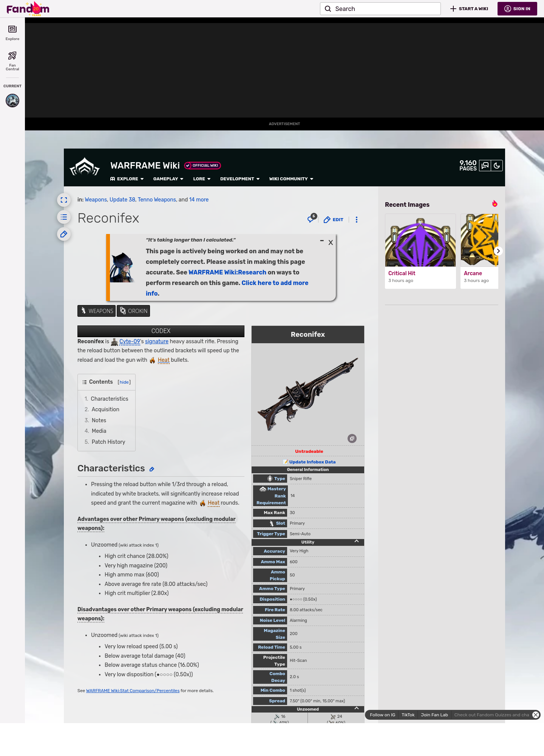Click the Mastery Rank emblem icon
Screen dimensions: 544x756
coord(263,489)
